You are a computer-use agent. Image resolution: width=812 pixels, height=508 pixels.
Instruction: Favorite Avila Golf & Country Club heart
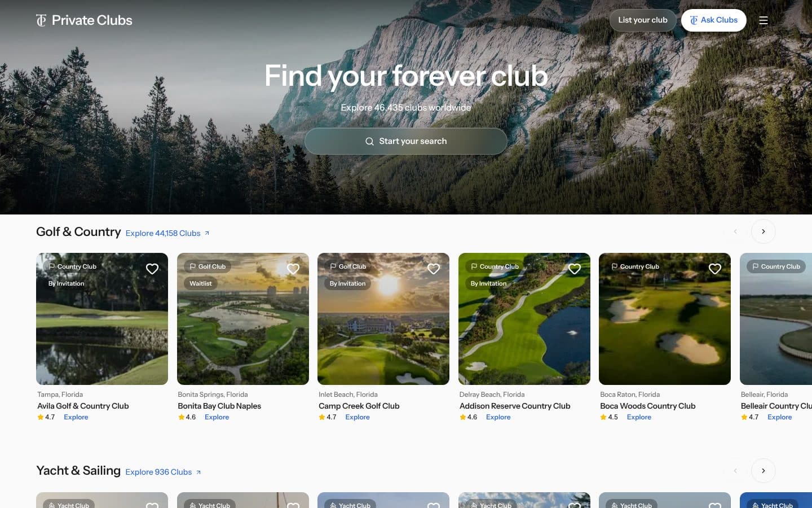tap(152, 269)
